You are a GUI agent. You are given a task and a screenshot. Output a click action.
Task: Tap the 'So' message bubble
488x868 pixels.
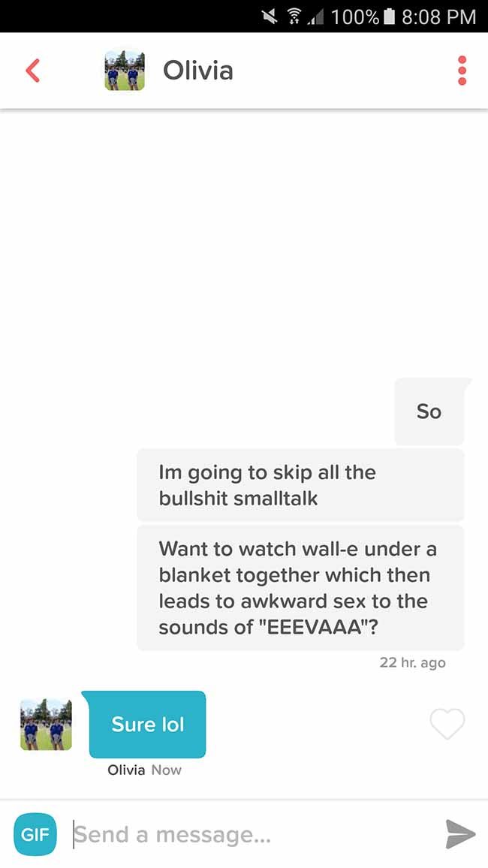tap(429, 411)
